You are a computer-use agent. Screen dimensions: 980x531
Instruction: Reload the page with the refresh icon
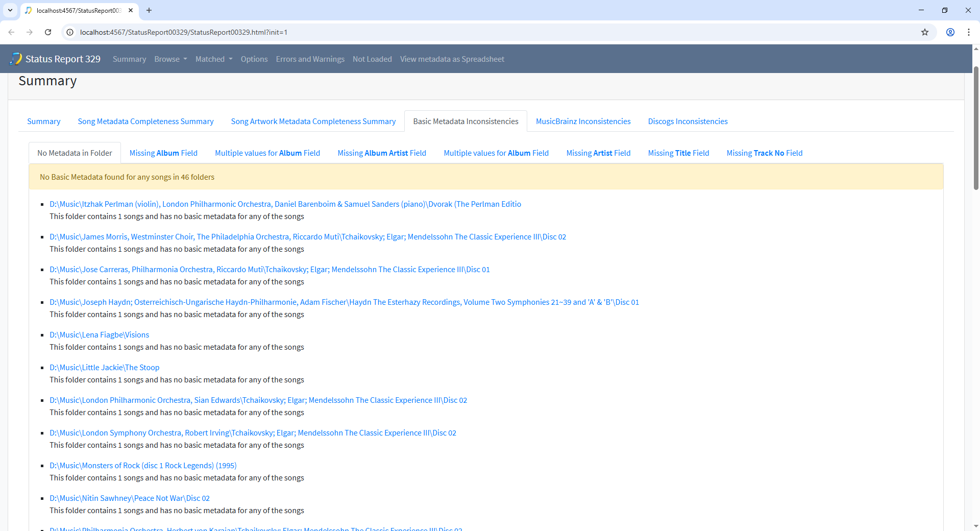48,32
